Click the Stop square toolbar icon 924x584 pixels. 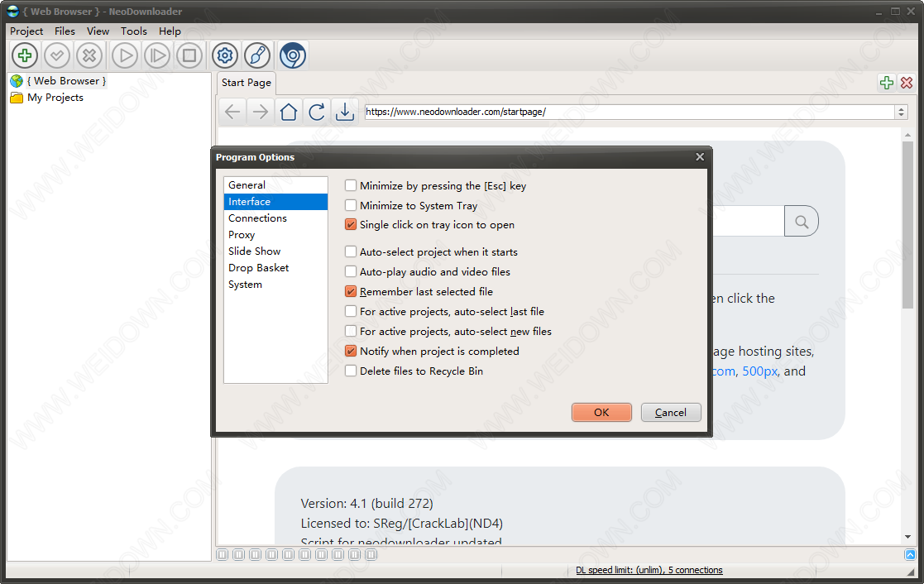[x=189, y=56]
